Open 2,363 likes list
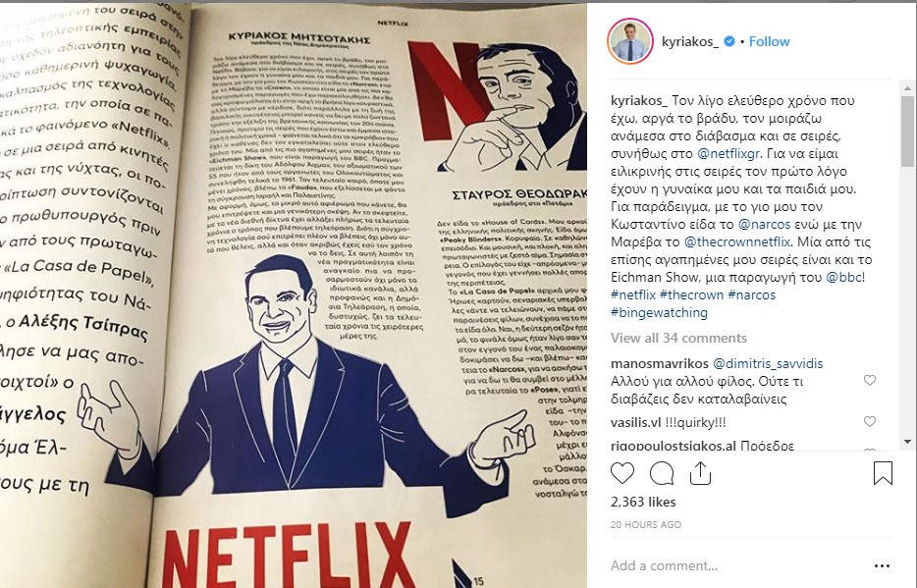917x588 pixels. tap(643, 502)
